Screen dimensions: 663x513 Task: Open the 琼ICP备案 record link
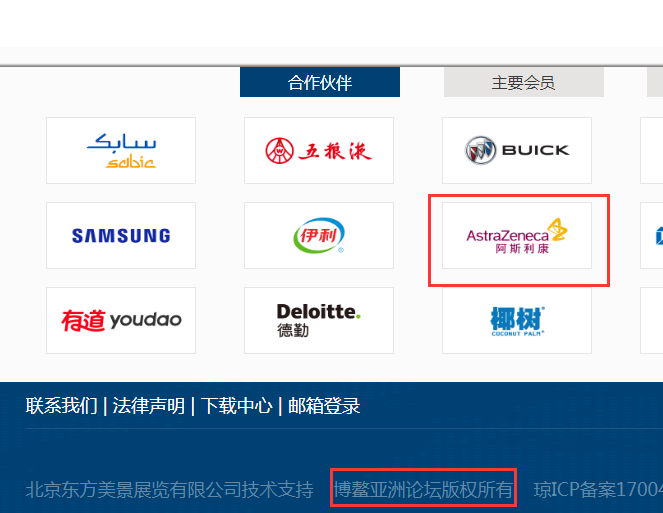point(598,490)
